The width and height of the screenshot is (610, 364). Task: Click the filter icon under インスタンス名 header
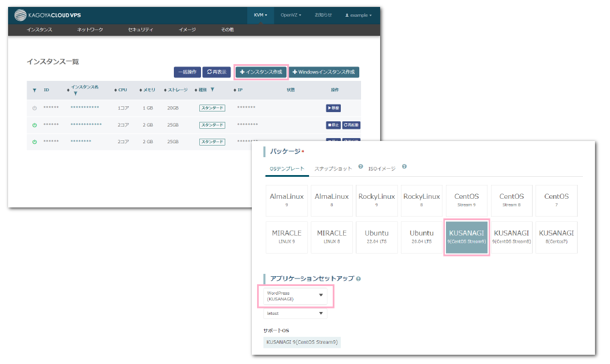[75, 93]
